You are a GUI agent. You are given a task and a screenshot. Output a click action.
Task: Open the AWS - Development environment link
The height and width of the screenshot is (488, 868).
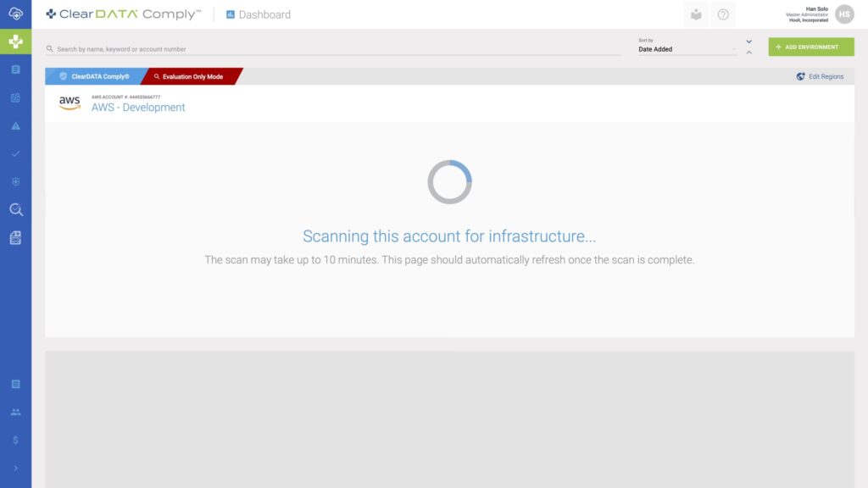(138, 108)
